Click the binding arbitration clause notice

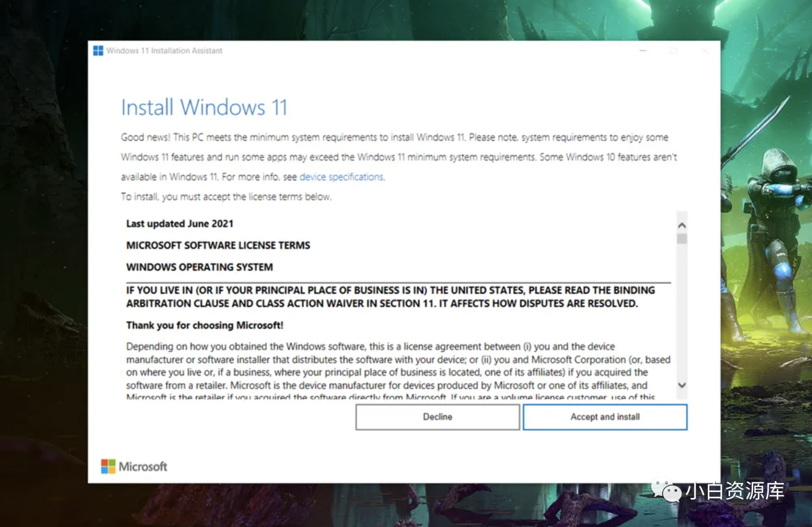pyautogui.click(x=391, y=297)
